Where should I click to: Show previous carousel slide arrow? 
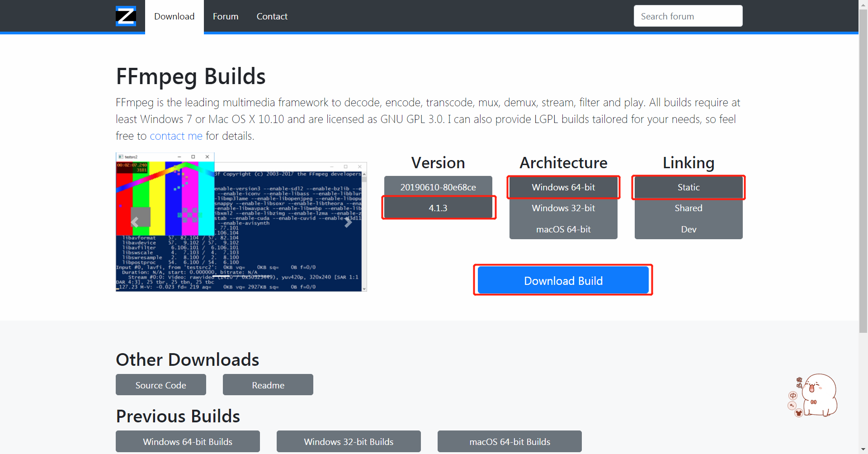(x=135, y=222)
